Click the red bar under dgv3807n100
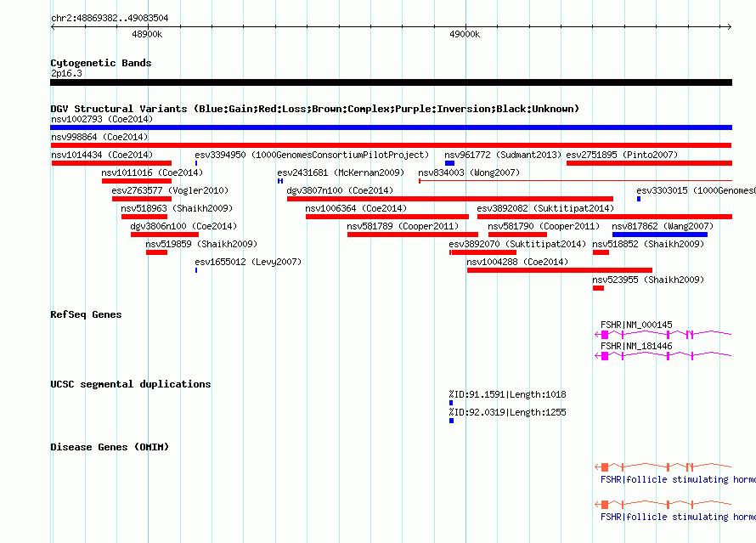 point(450,199)
